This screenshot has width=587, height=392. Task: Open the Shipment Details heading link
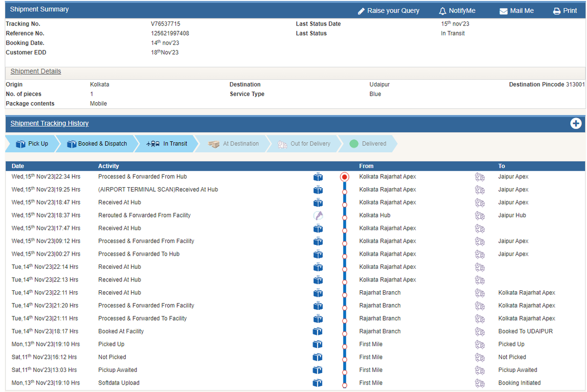[x=36, y=71]
